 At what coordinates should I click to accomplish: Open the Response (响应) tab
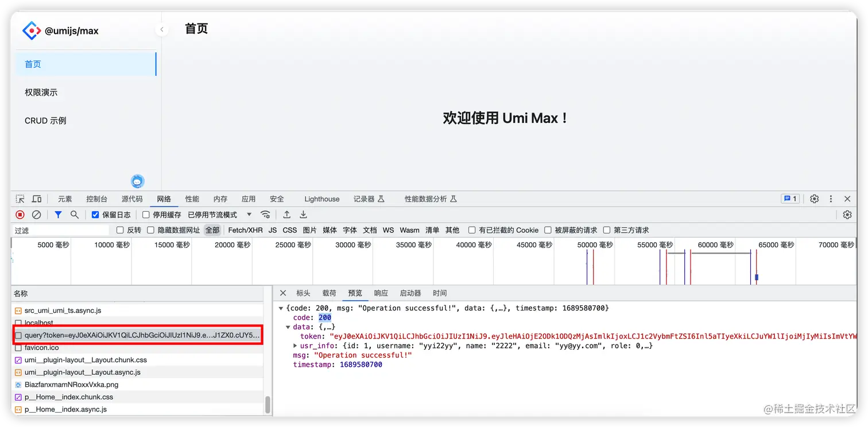(381, 293)
